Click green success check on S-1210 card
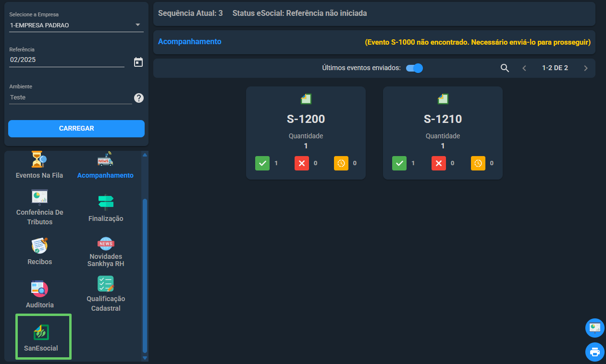Image resolution: width=606 pixels, height=364 pixels. point(399,163)
